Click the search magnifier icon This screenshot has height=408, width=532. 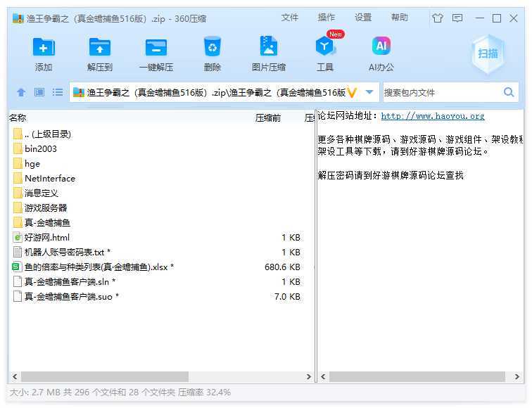(509, 92)
